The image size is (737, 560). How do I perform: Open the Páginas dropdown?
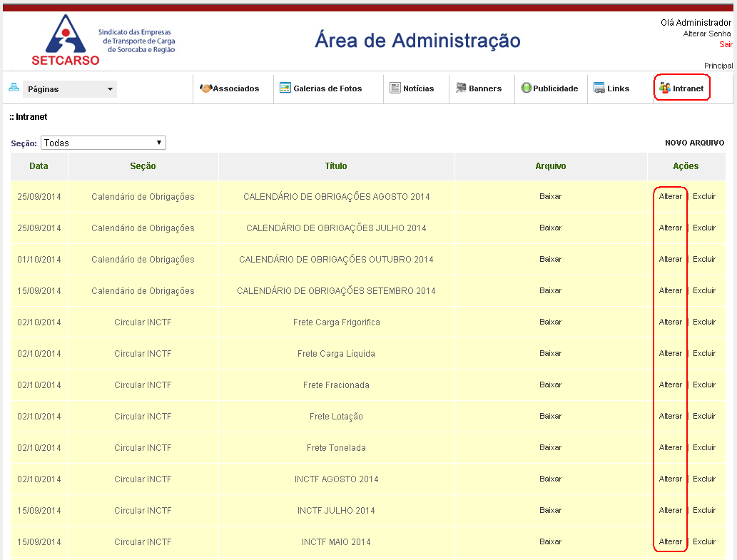(x=70, y=88)
